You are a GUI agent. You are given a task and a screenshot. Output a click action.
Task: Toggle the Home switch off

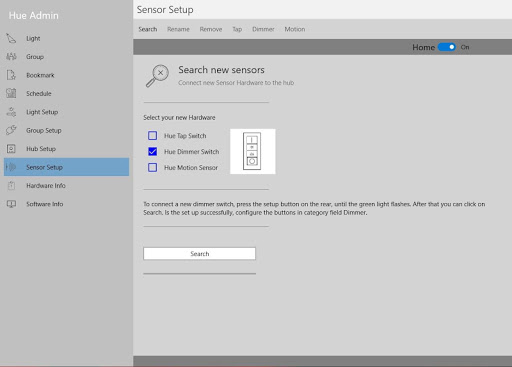[x=447, y=47]
